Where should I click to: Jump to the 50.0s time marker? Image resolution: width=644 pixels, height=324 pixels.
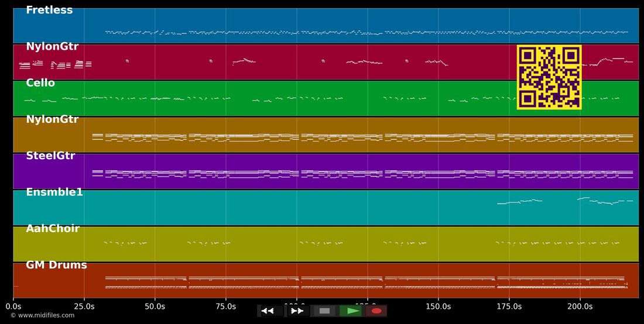[x=155, y=306]
